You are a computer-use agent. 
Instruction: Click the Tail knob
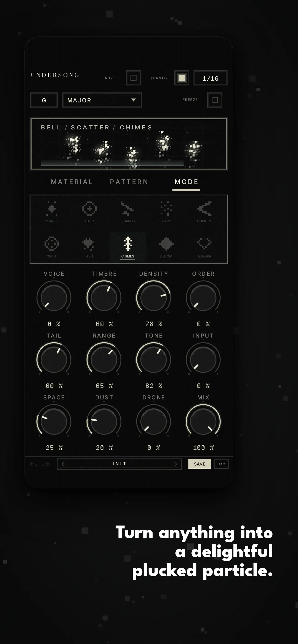tap(54, 360)
